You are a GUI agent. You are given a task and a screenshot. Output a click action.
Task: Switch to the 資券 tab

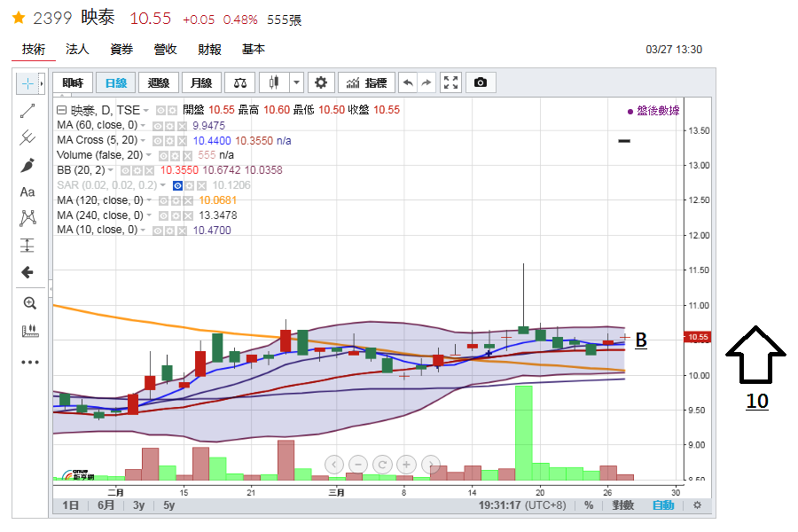point(121,50)
